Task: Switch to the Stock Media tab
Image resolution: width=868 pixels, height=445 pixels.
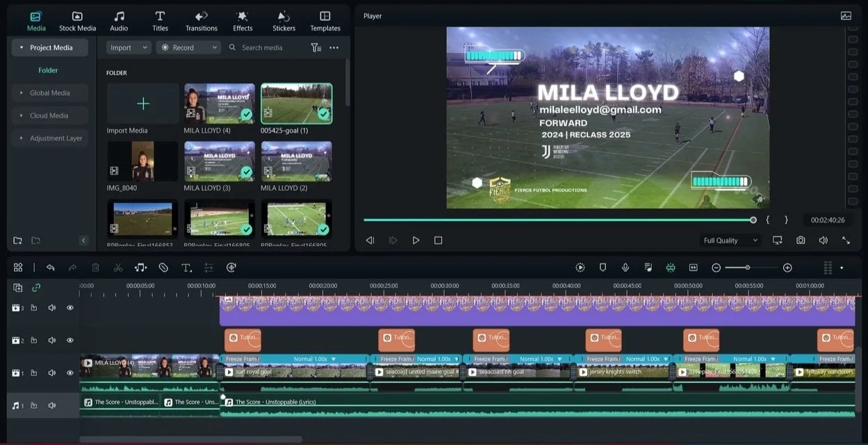Action: [x=76, y=19]
